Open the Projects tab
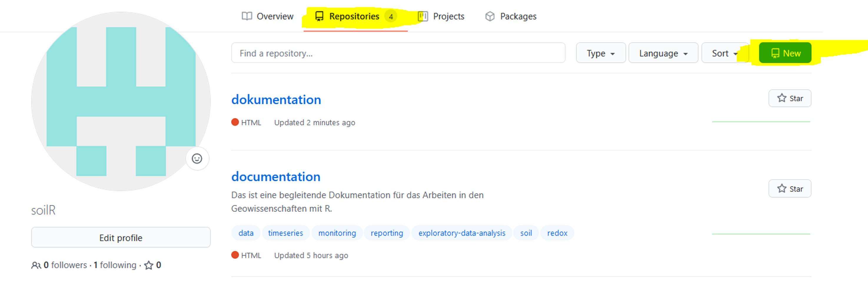Image resolution: width=868 pixels, height=281 pixels. (x=441, y=16)
